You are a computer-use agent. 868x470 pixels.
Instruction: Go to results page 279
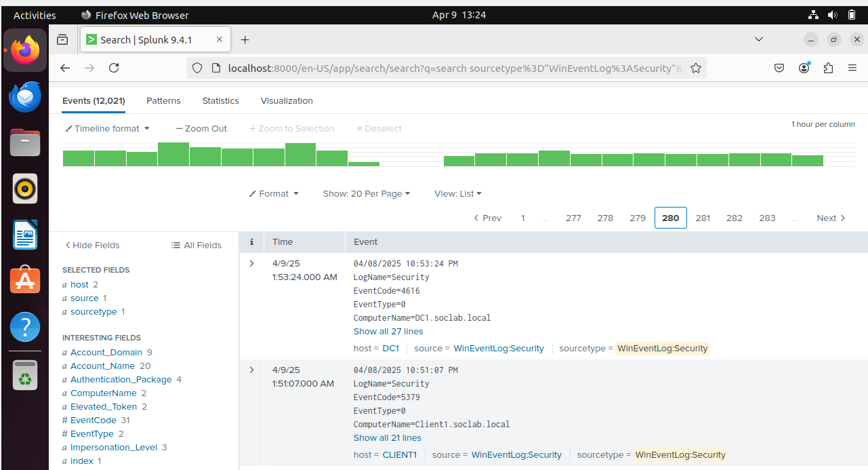tap(638, 218)
